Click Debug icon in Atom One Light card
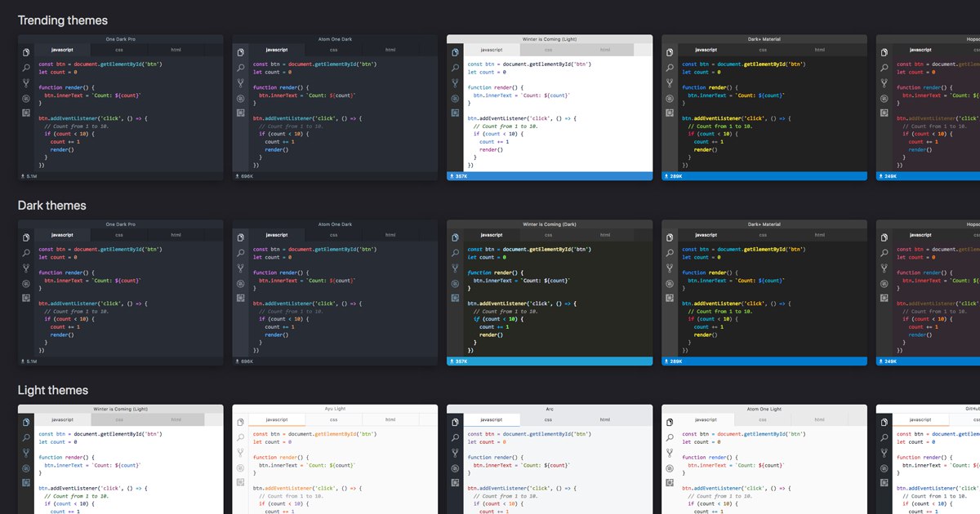Viewport: 980px width, 514px height. click(x=670, y=468)
